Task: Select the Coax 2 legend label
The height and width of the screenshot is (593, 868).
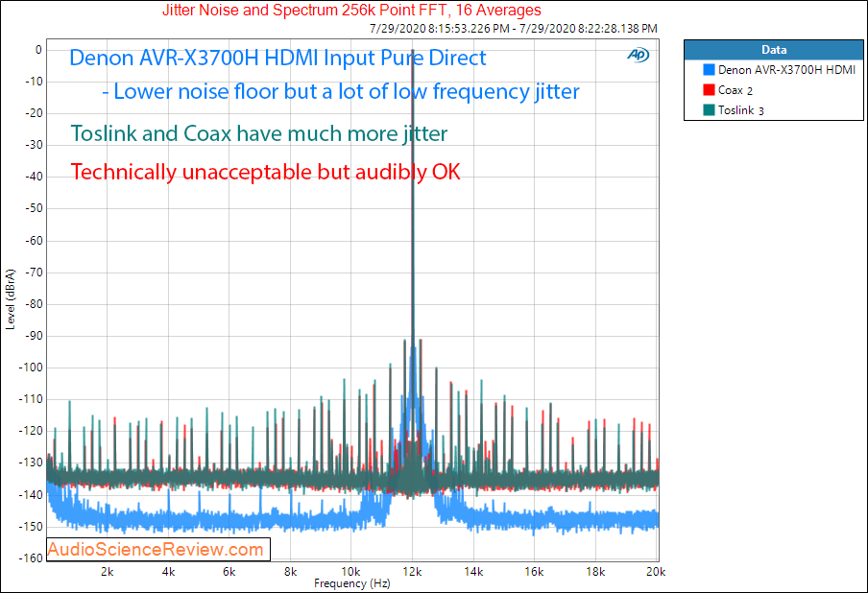Action: pyautogui.click(x=735, y=90)
